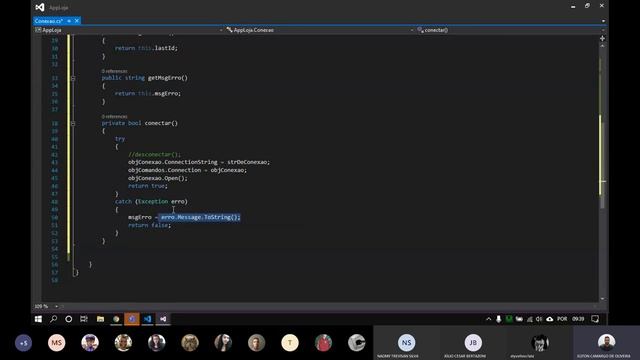Open the Windows Start menu

(x=38, y=319)
